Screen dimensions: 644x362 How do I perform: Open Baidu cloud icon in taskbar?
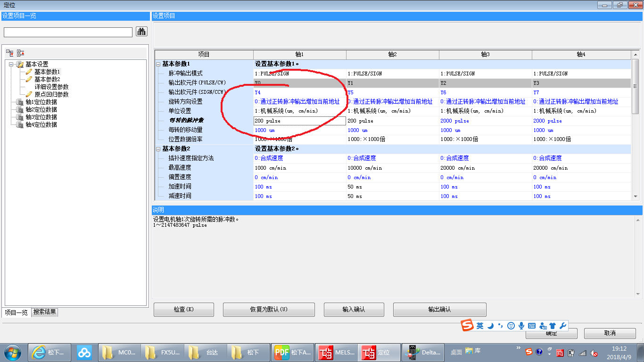84,352
